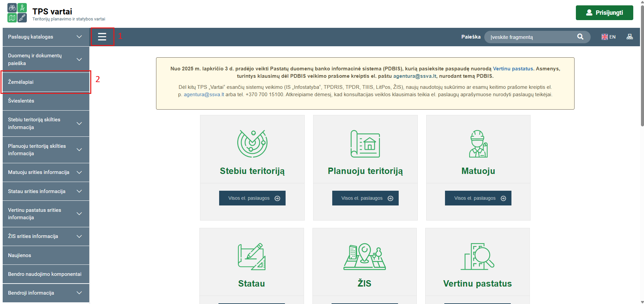Click the Vertinu pastatus building magnifier icon

click(x=477, y=256)
